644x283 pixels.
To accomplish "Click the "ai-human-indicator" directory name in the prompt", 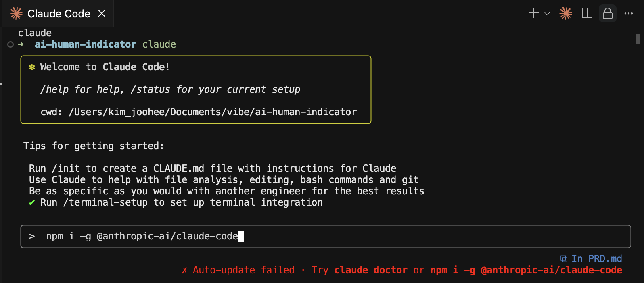I will pyautogui.click(x=86, y=44).
